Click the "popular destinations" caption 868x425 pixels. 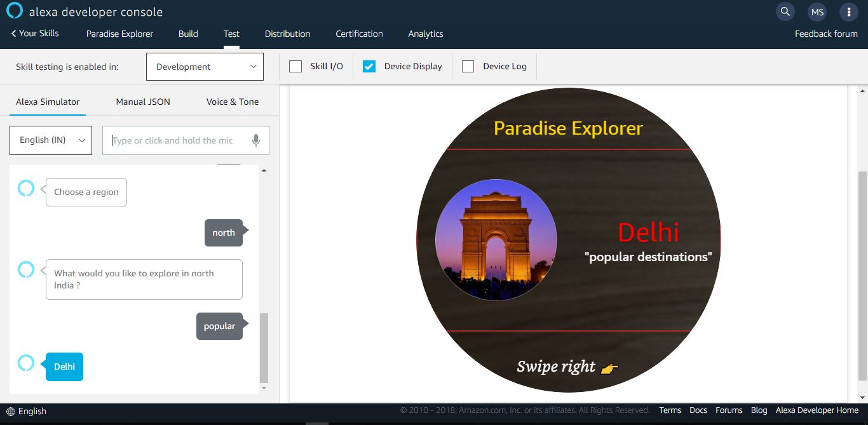coord(648,257)
